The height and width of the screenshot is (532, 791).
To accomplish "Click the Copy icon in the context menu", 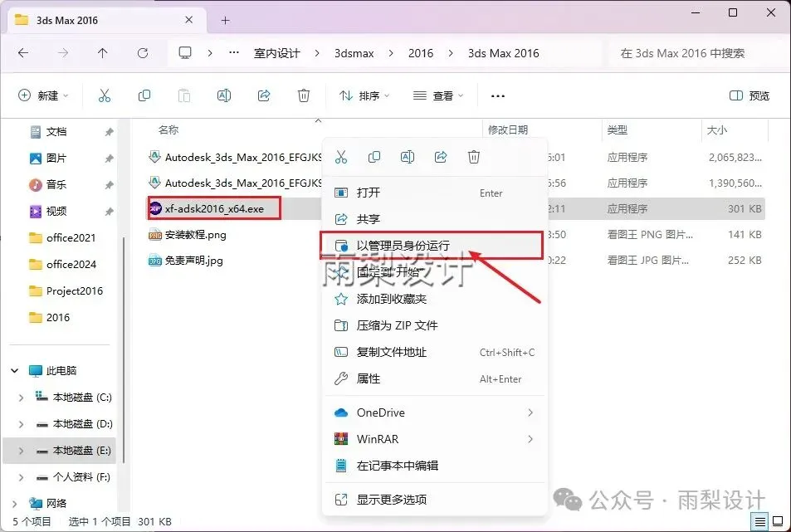I will [x=374, y=157].
